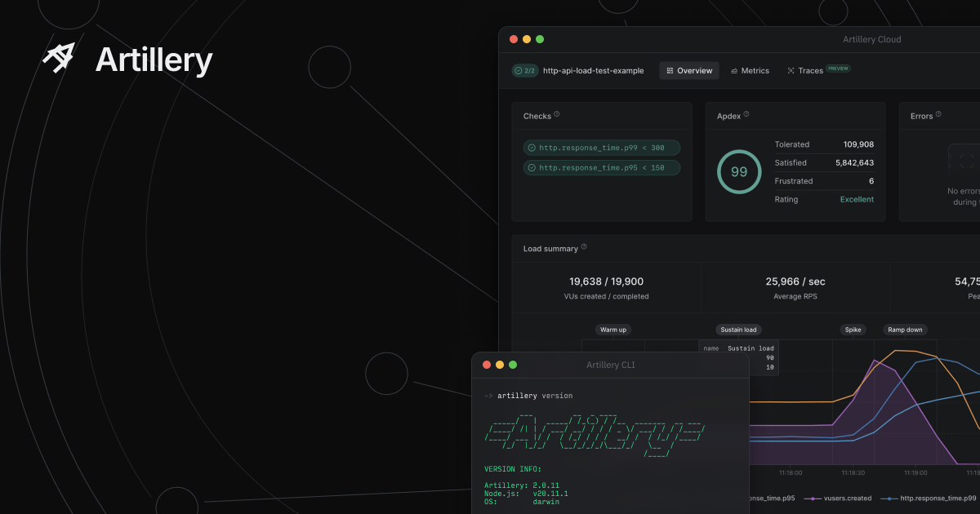Click the Artillery Cloud window title
980x514 pixels.
click(872, 39)
